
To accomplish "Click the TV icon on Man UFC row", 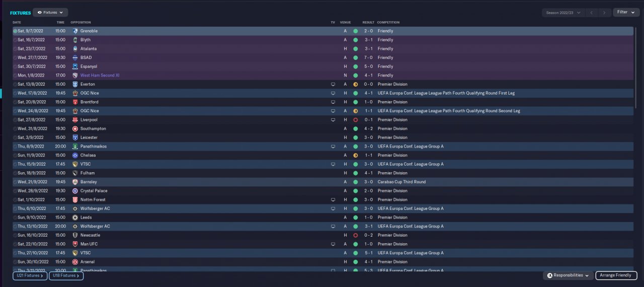I will (x=333, y=244).
